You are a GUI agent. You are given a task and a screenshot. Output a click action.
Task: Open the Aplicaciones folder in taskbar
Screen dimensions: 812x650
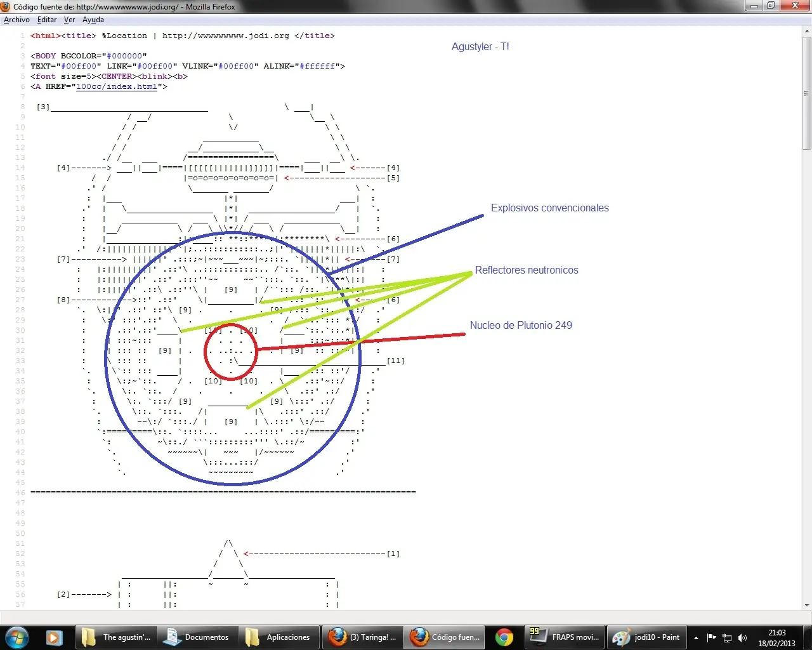[x=278, y=637]
